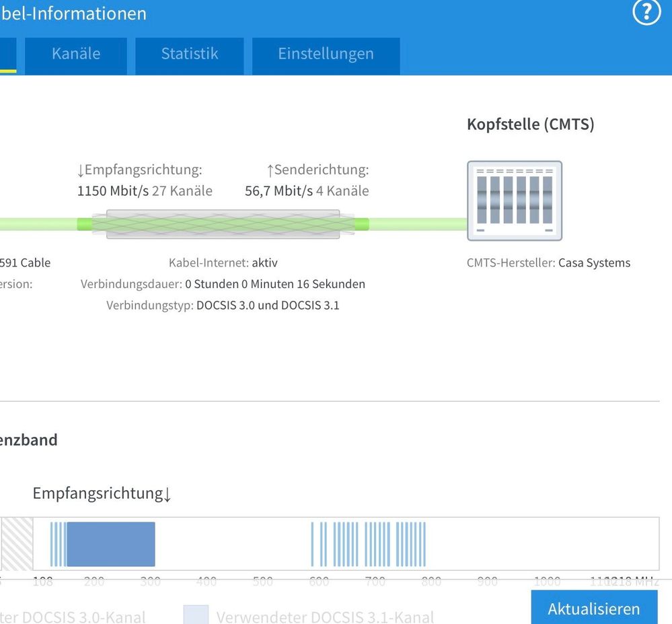Click the cable connection pipe graphic
Screen dimensions: 672x624
coord(223,224)
